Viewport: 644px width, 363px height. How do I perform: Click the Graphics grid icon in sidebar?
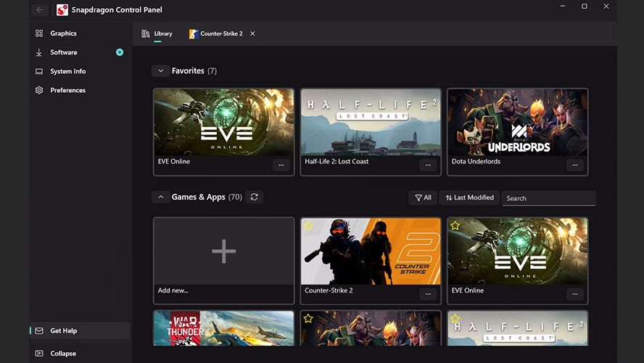pyautogui.click(x=39, y=33)
